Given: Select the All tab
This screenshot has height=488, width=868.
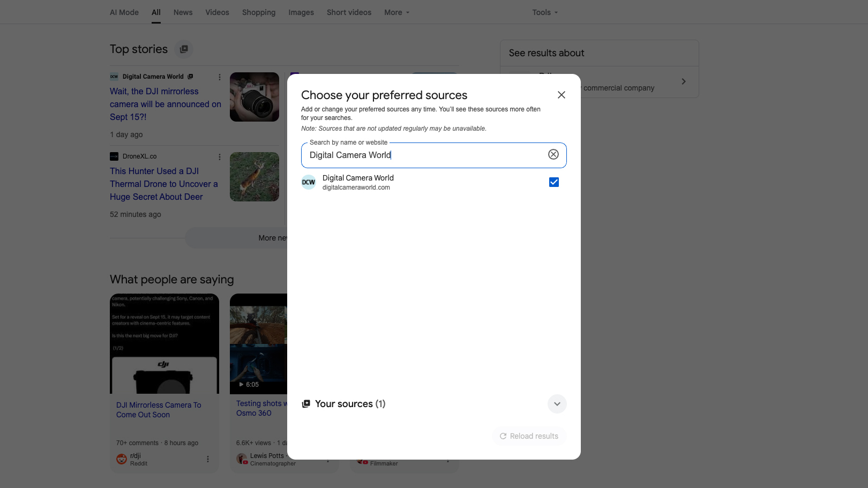Looking at the screenshot, I should point(156,12).
